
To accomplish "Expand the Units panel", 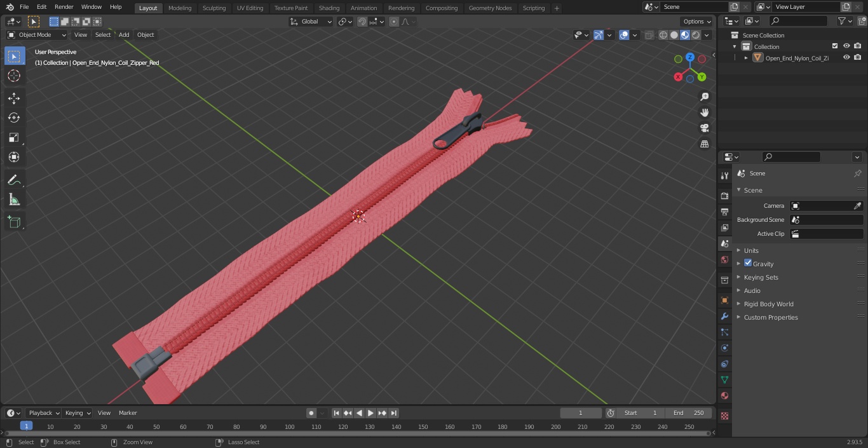I will point(751,250).
